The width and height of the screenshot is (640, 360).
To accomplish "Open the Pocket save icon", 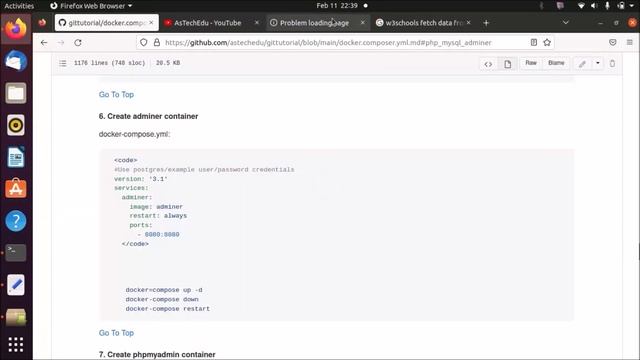I will (x=613, y=42).
